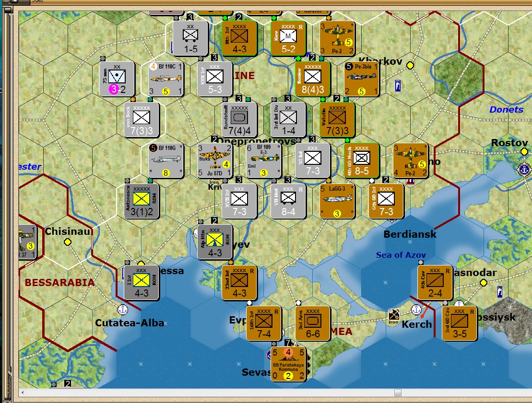Click the Chisinau city marker dot
The image size is (532, 403).
(68, 242)
